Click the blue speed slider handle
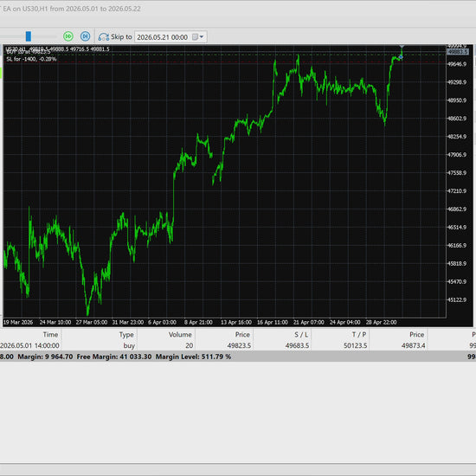The width and height of the screenshot is (476, 476). click(29, 36)
